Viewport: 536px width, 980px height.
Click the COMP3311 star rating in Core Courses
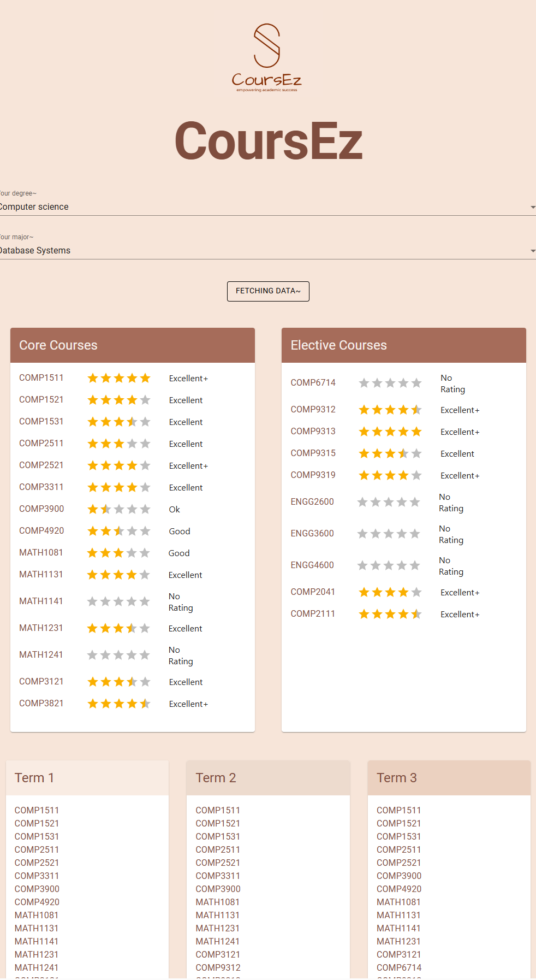(119, 487)
